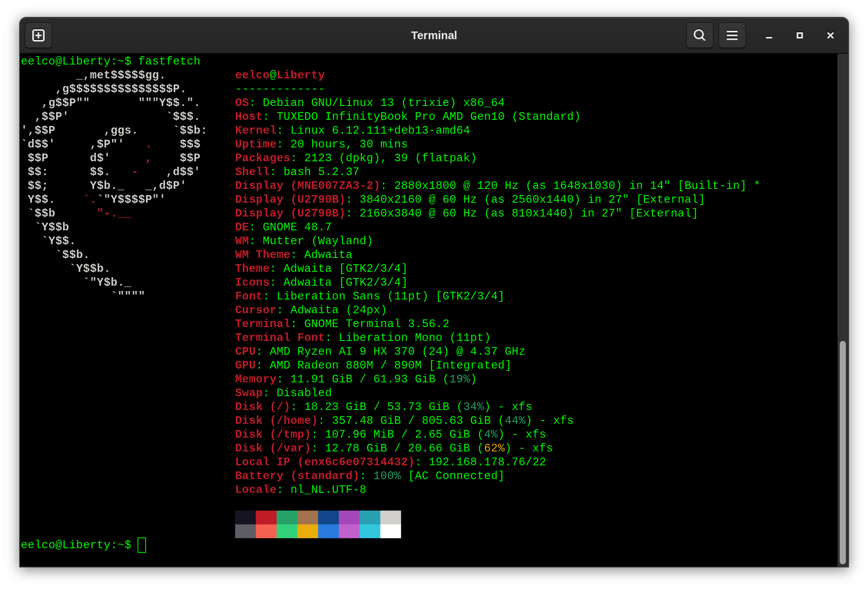This screenshot has height=589, width=868.
Task: Click the cursor at the bottom prompt
Action: point(142,545)
